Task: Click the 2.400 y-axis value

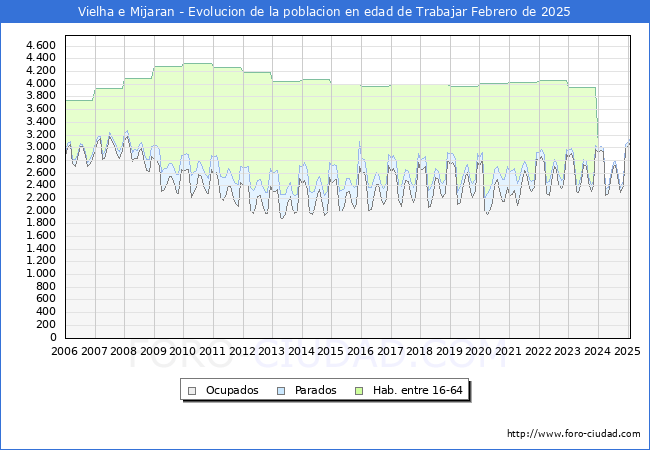Action: pyautogui.click(x=41, y=185)
